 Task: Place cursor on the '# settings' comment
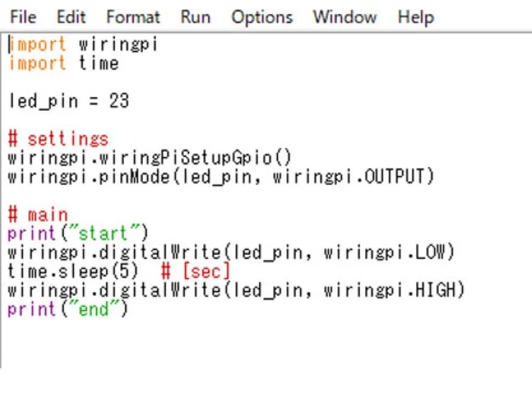[58, 139]
